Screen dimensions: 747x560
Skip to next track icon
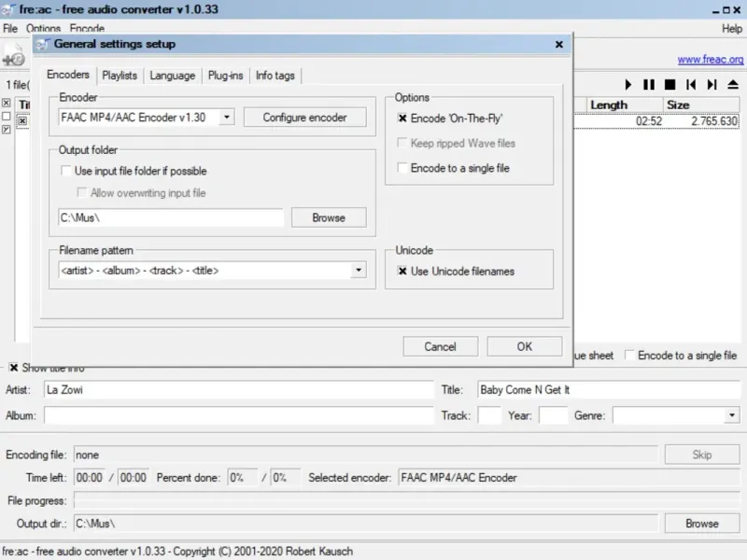[x=712, y=85]
